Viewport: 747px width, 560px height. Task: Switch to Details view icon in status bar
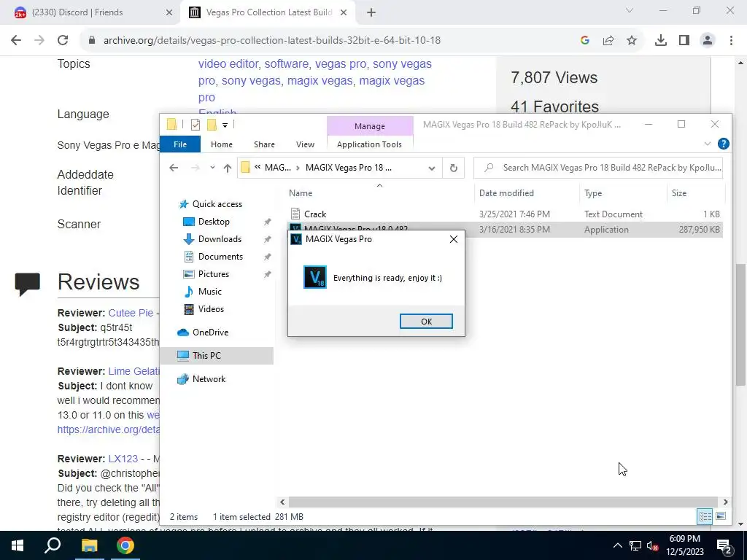pos(705,517)
